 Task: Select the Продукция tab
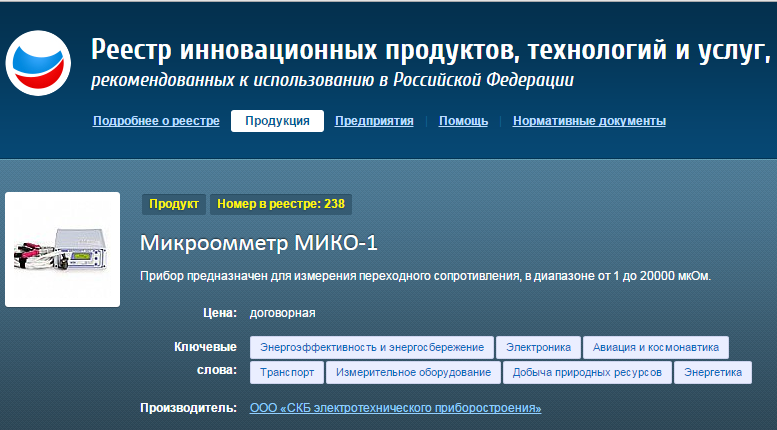278,121
